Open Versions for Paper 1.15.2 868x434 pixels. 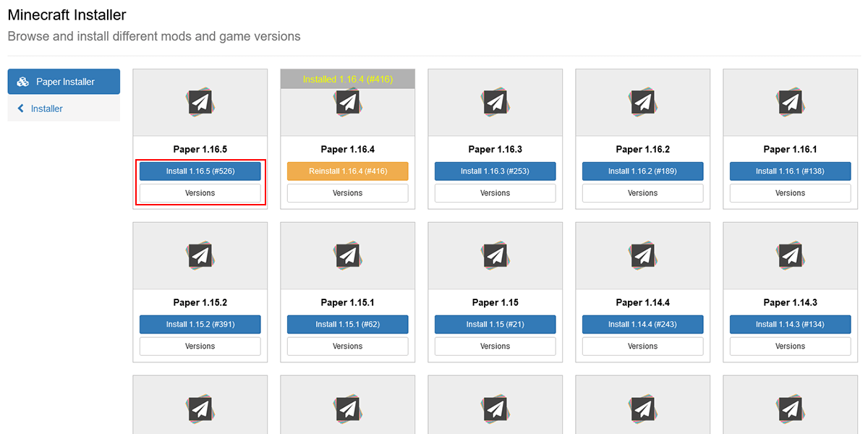pyautogui.click(x=200, y=346)
